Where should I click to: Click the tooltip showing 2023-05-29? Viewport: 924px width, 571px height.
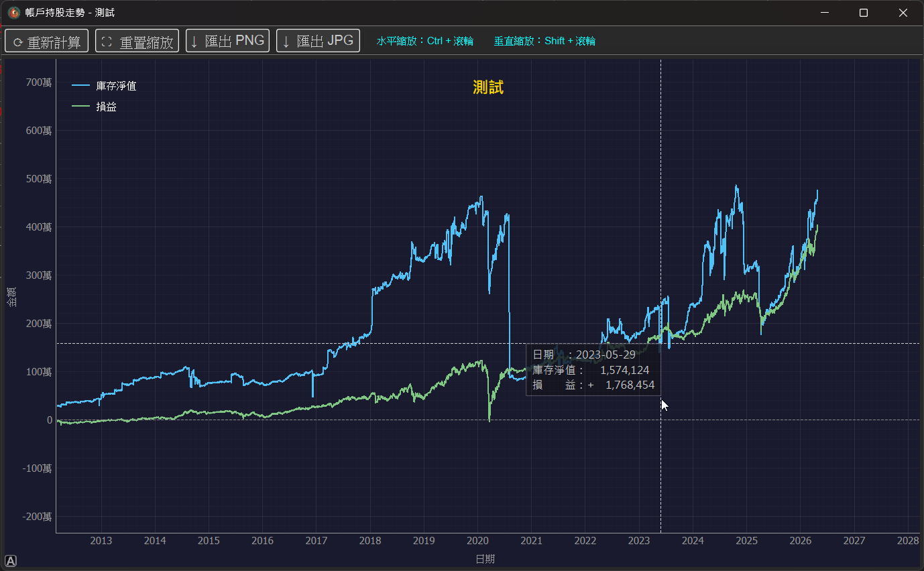pos(593,370)
